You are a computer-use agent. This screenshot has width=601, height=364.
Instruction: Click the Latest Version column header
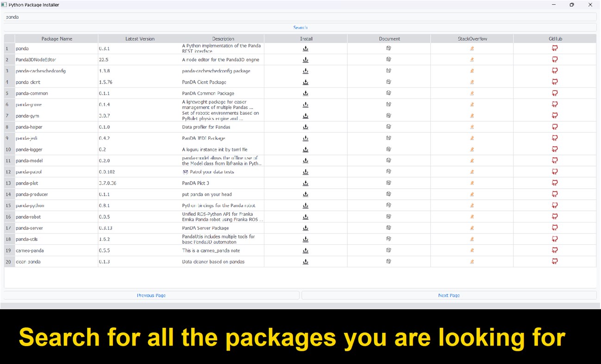tap(139, 38)
